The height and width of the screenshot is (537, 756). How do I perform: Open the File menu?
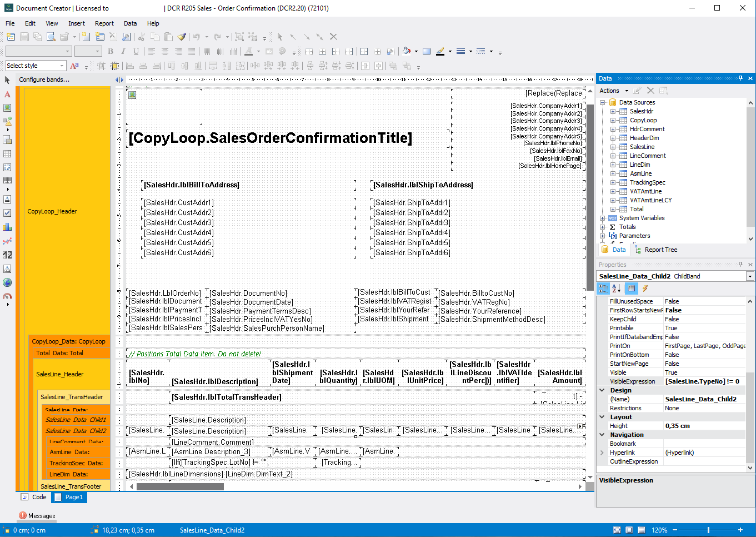click(x=10, y=23)
